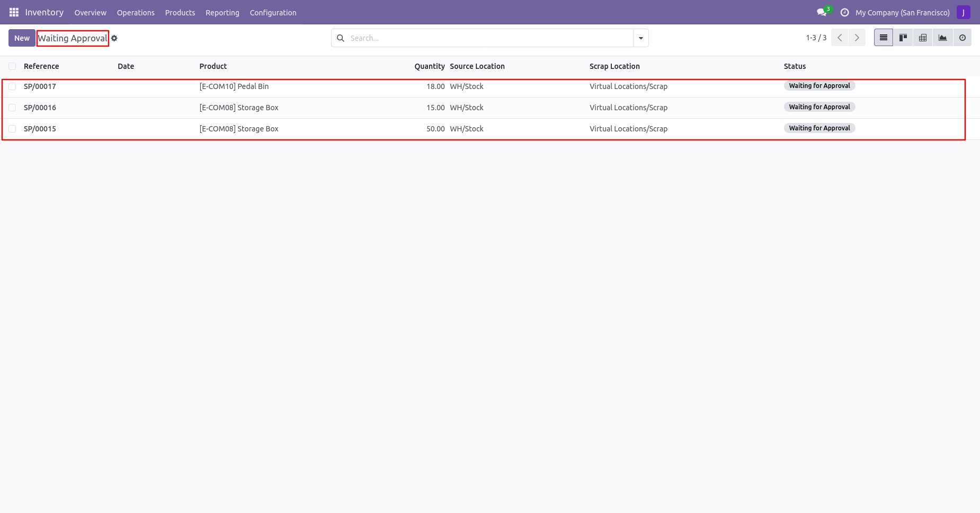
Task: Click the New button
Action: coord(22,38)
